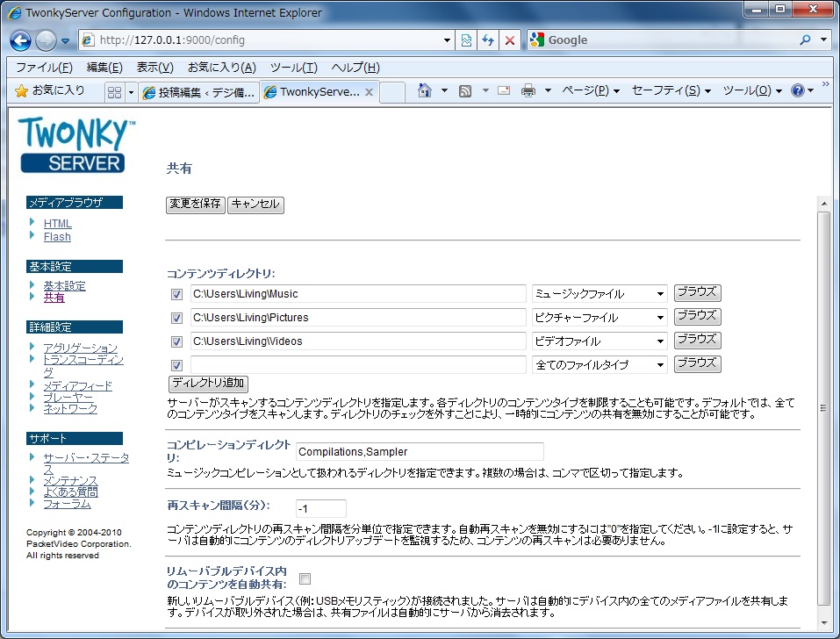The height and width of the screenshot is (639, 840).
Task: Click the compatibility view icon in address bar
Action: click(x=466, y=40)
